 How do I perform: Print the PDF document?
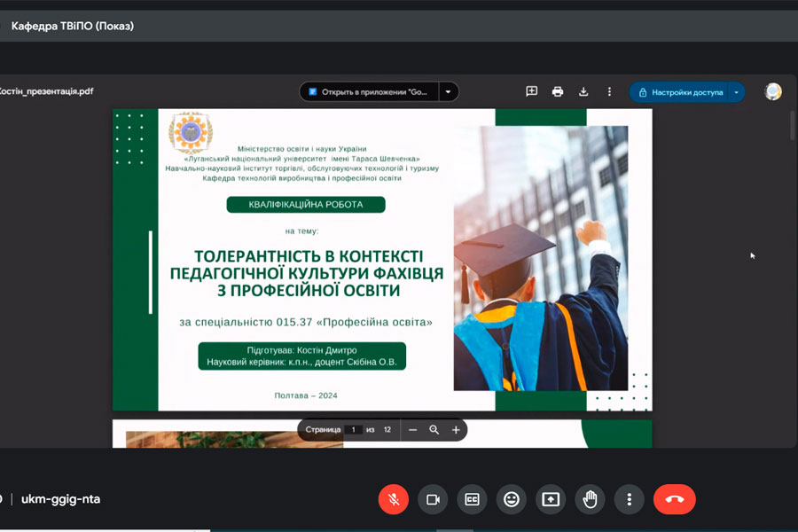[558, 91]
